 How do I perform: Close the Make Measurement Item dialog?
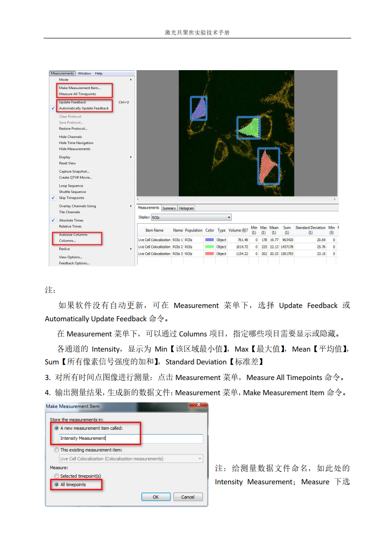point(198,406)
